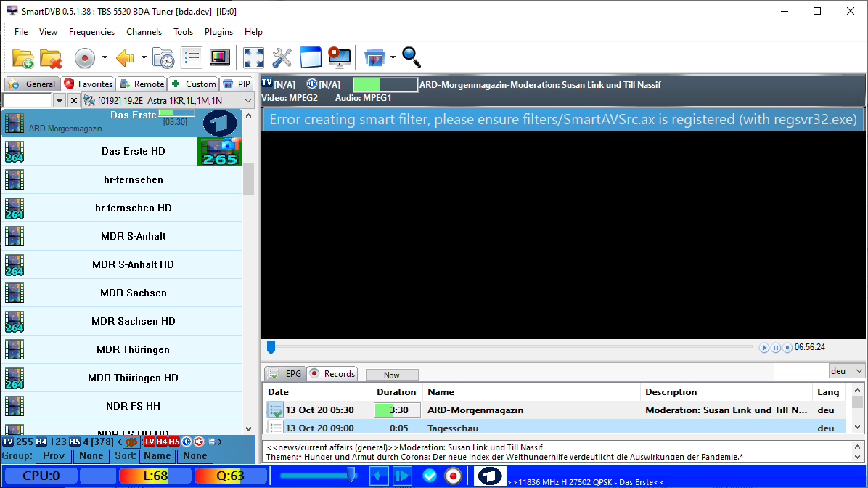The height and width of the screenshot is (488, 868).
Task: Click the pause button next to the timer
Action: [x=776, y=348]
